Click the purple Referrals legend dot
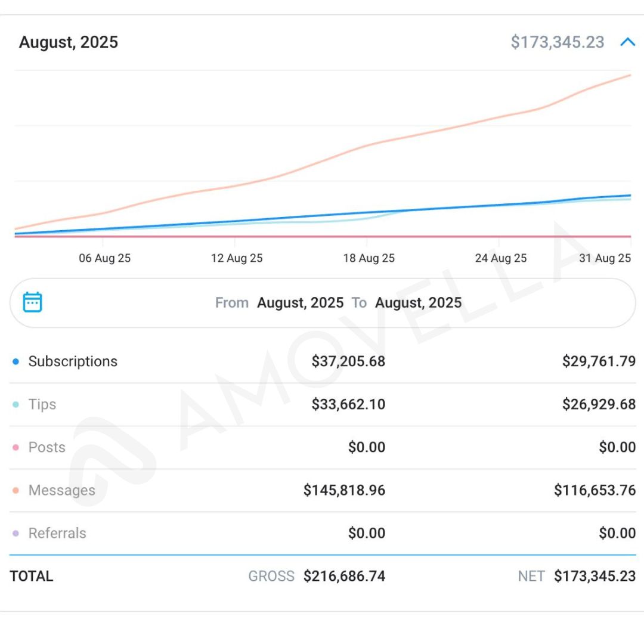This screenshot has width=644, height=644. 16,533
